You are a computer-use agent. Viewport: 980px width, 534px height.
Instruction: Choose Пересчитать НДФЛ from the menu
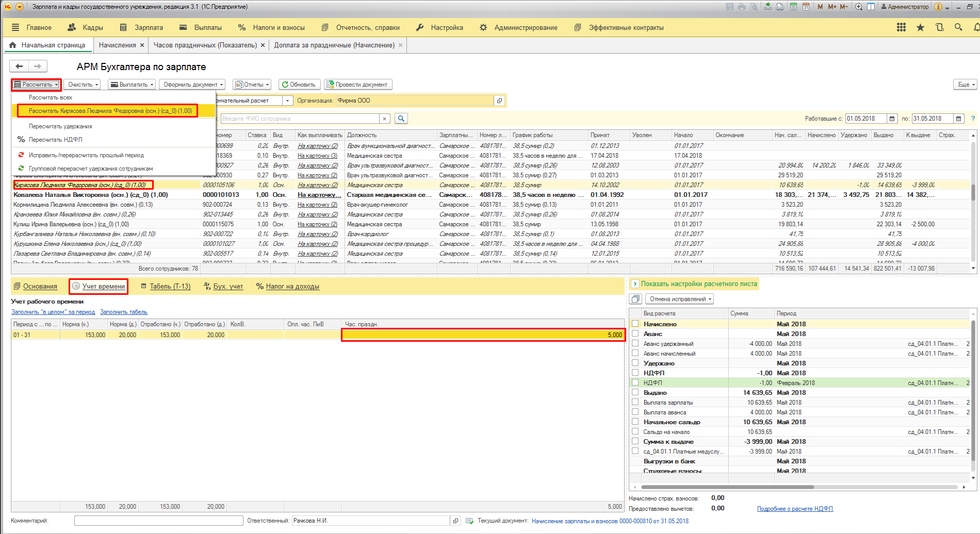click(x=55, y=140)
